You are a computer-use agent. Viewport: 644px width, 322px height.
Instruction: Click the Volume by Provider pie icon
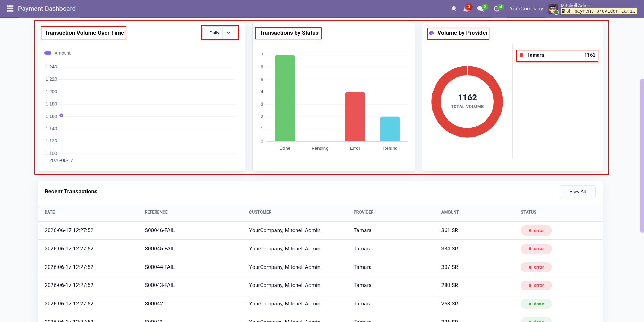(431, 33)
